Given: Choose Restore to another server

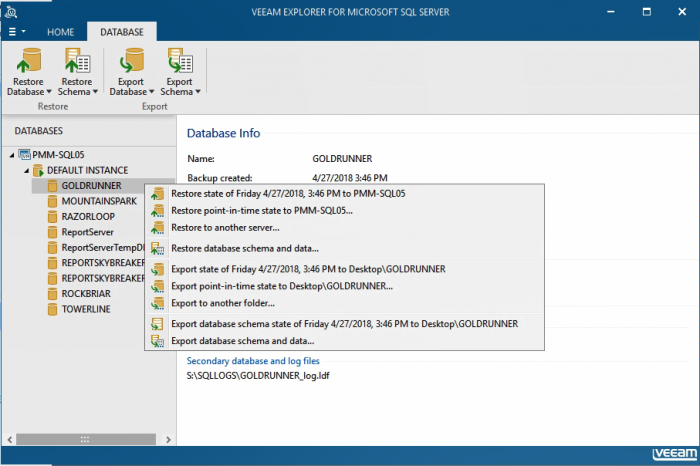Looking at the screenshot, I should coord(344,228).
